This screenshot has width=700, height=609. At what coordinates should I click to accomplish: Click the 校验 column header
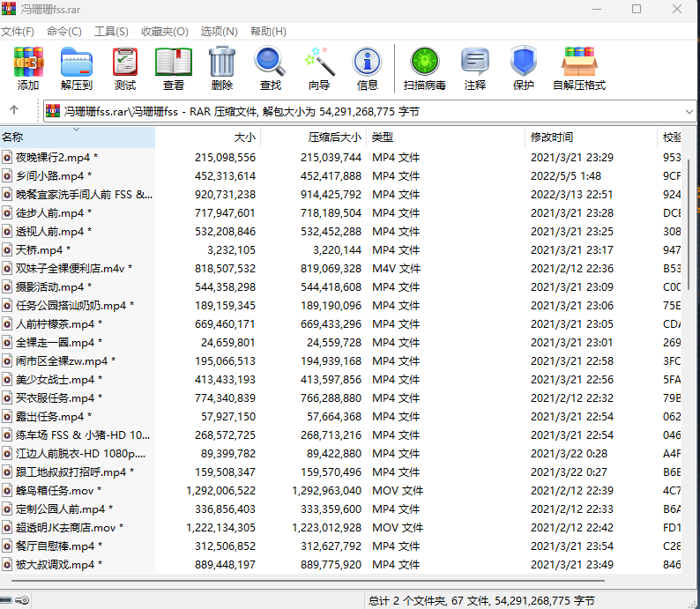(x=670, y=137)
